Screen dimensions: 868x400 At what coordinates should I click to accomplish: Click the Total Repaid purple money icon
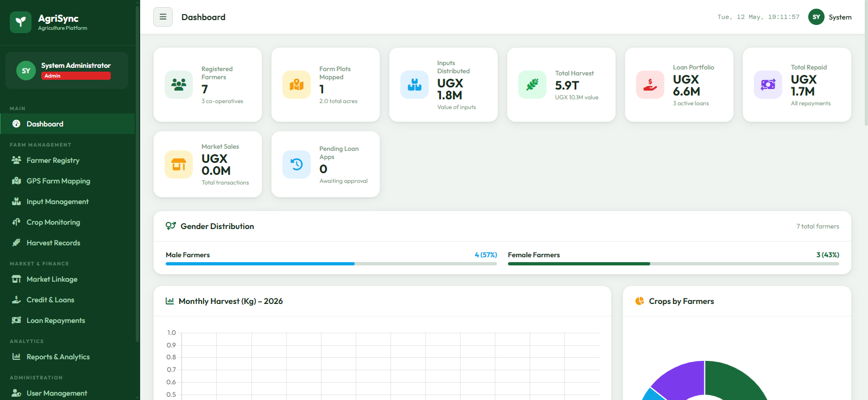(x=768, y=85)
